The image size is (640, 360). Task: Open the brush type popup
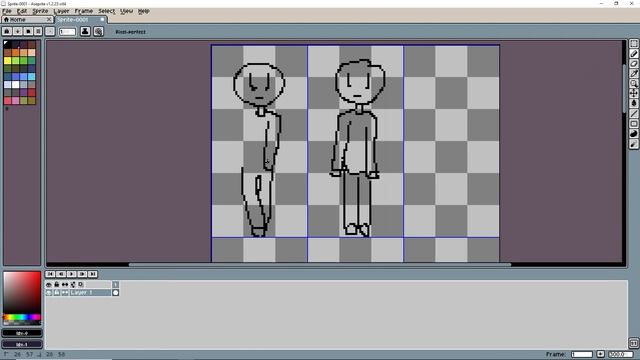click(50, 31)
